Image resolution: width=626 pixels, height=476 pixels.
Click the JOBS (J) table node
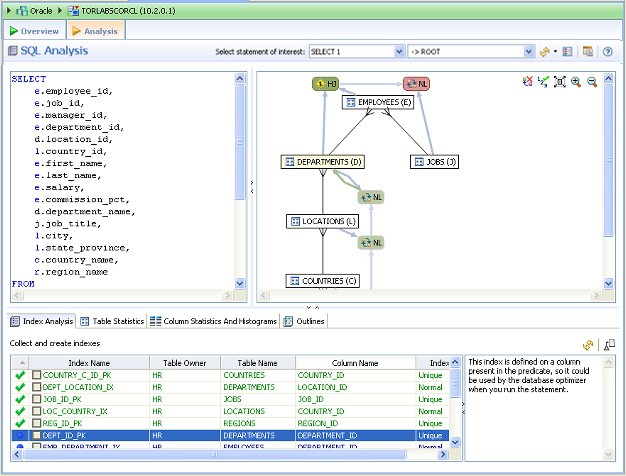(x=434, y=162)
